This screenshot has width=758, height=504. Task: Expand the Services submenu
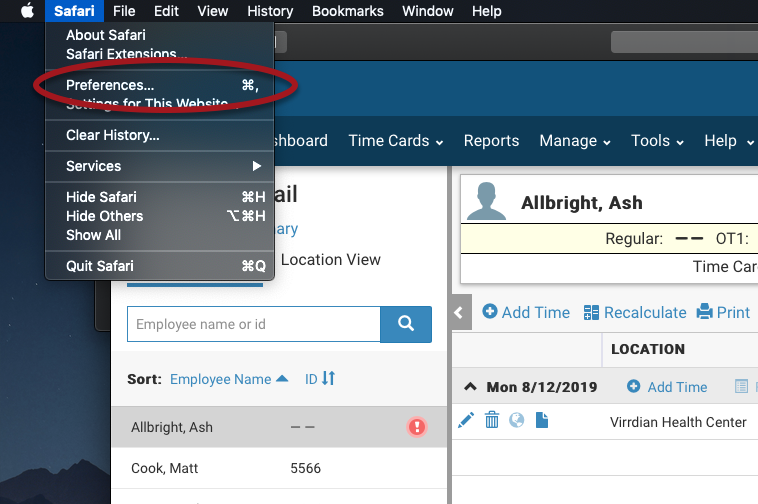click(x=160, y=166)
